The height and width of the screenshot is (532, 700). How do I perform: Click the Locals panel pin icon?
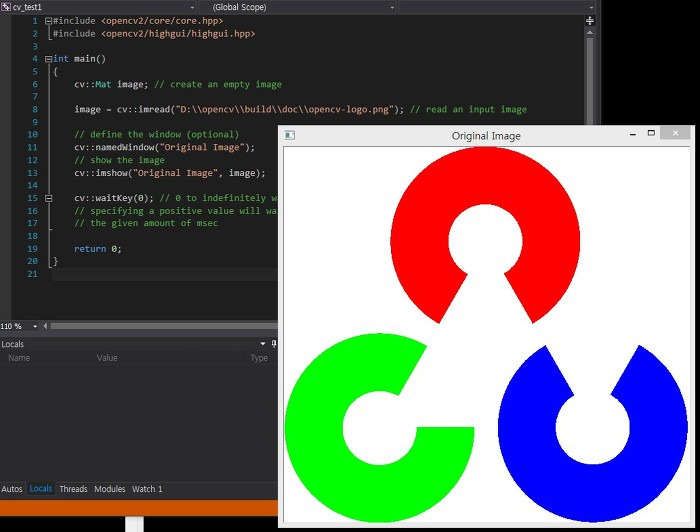tap(274, 344)
